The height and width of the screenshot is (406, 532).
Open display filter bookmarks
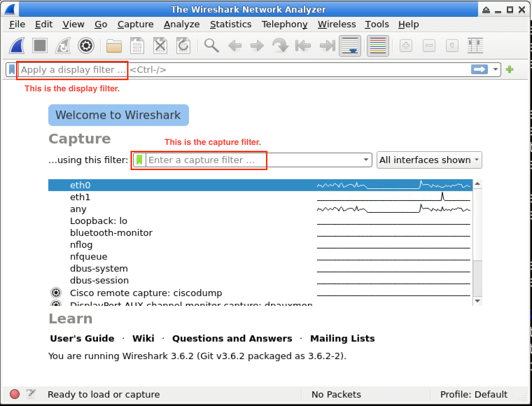coord(12,69)
